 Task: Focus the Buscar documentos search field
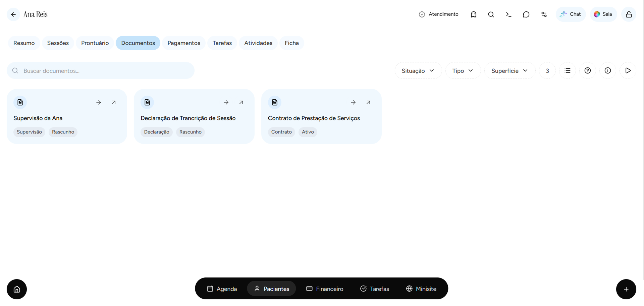pyautogui.click(x=101, y=70)
